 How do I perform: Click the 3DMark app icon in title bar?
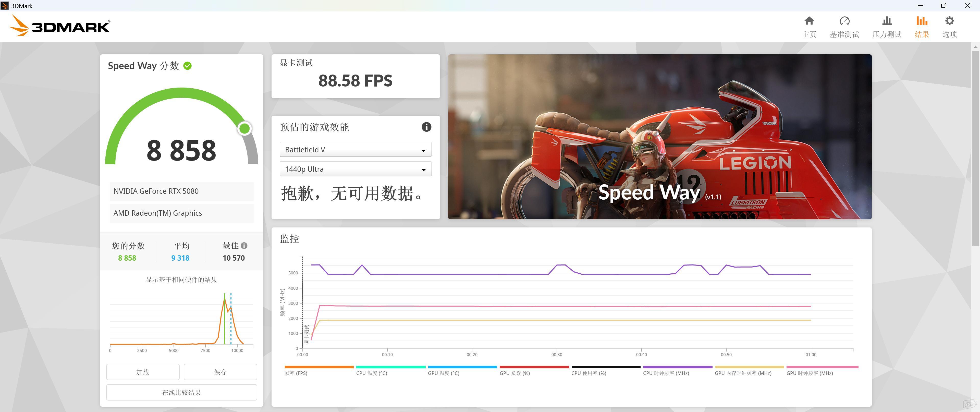point(5,6)
